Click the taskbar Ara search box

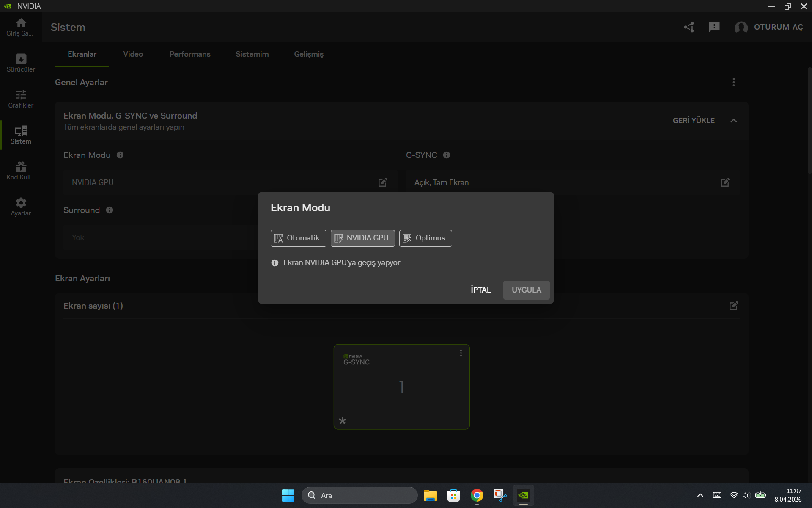[359, 495]
